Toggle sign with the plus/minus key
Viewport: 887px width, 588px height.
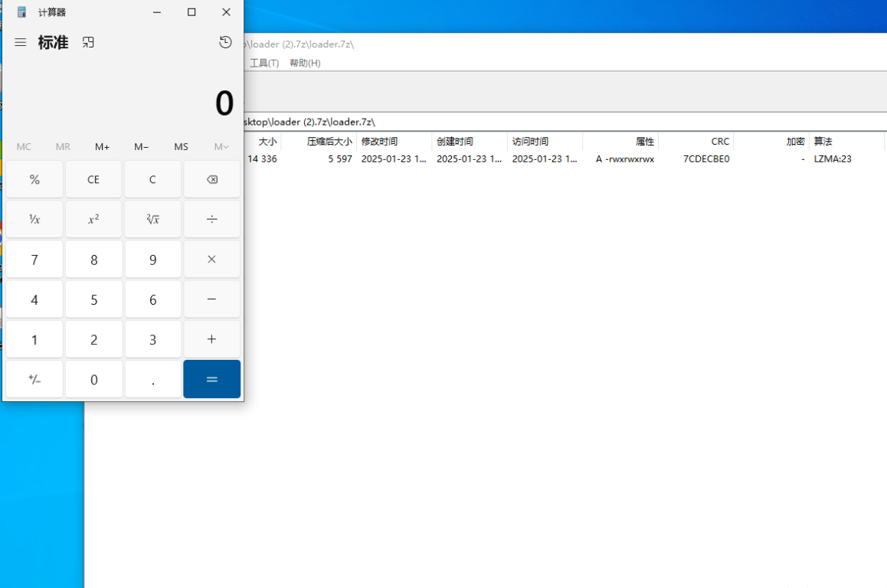(34, 380)
